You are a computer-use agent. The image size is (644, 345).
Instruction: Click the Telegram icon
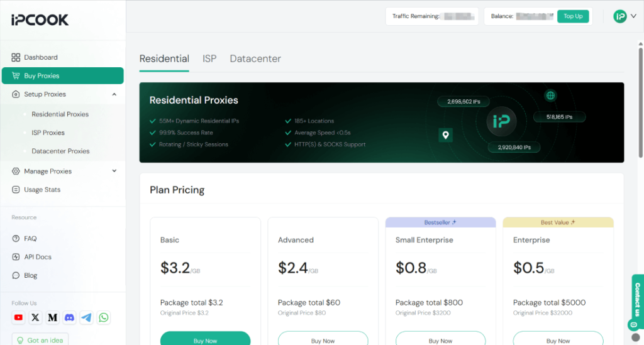(x=86, y=318)
